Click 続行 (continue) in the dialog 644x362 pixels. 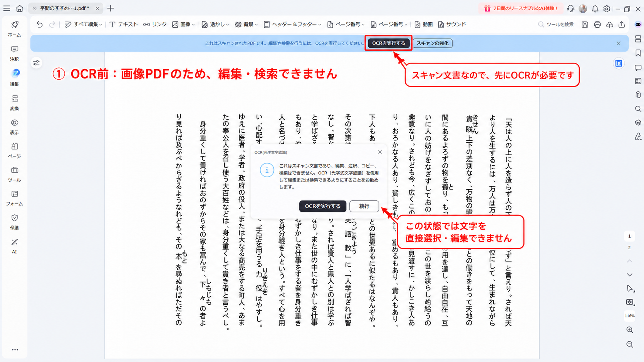coord(364,206)
